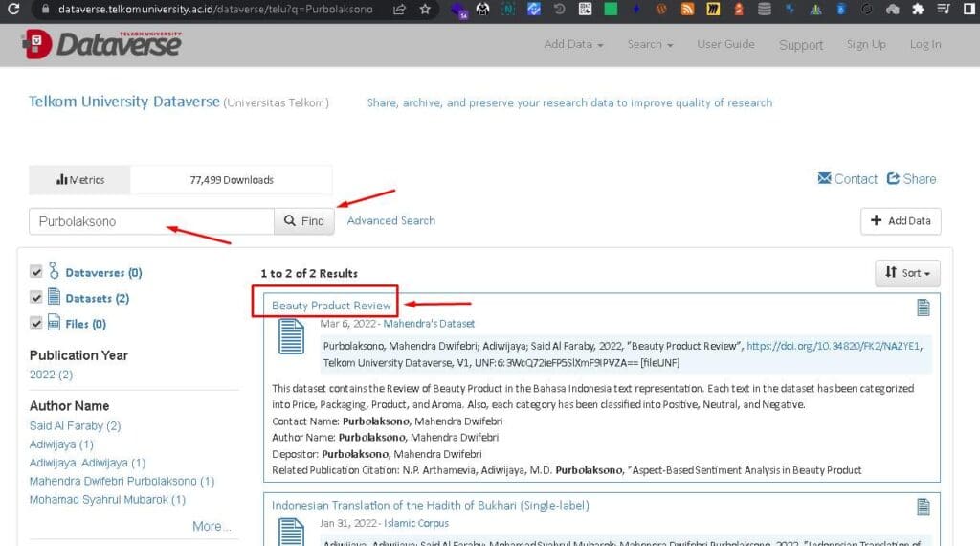Open the database stack extension icon
Image resolution: width=980 pixels, height=546 pixels.
pyautogui.click(x=765, y=9)
